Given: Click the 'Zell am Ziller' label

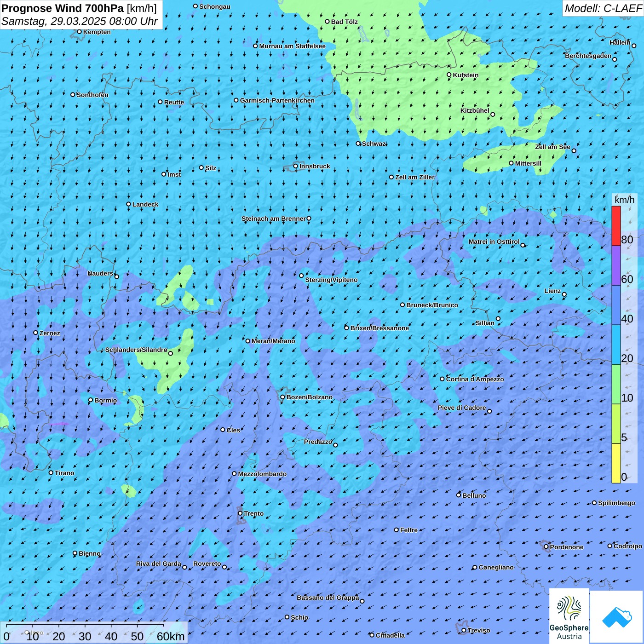Looking at the screenshot, I should pyautogui.click(x=415, y=177).
